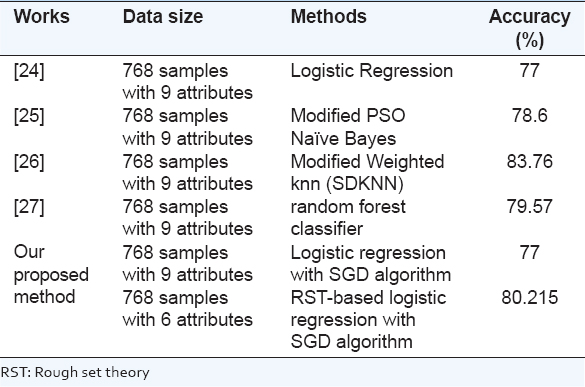Click the 80.215 accuracy value
Screen dimensions: 585x387
tap(529, 298)
